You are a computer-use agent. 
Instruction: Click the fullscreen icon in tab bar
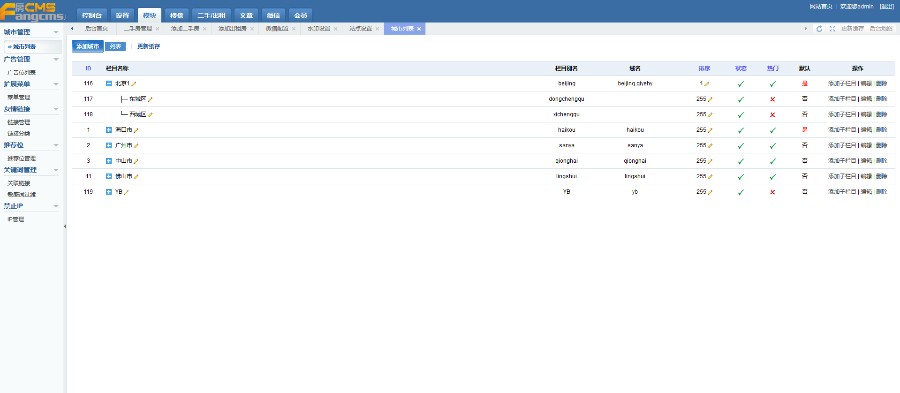point(832,29)
